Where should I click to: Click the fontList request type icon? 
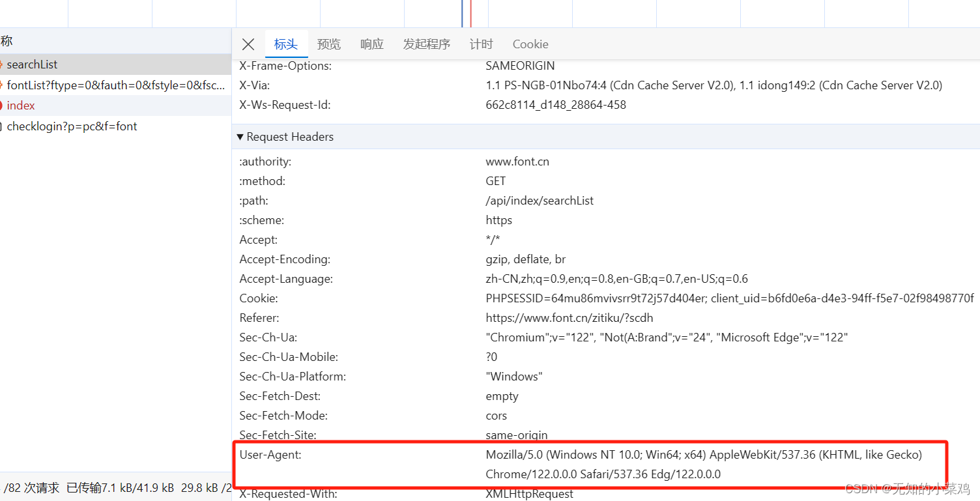[1, 85]
